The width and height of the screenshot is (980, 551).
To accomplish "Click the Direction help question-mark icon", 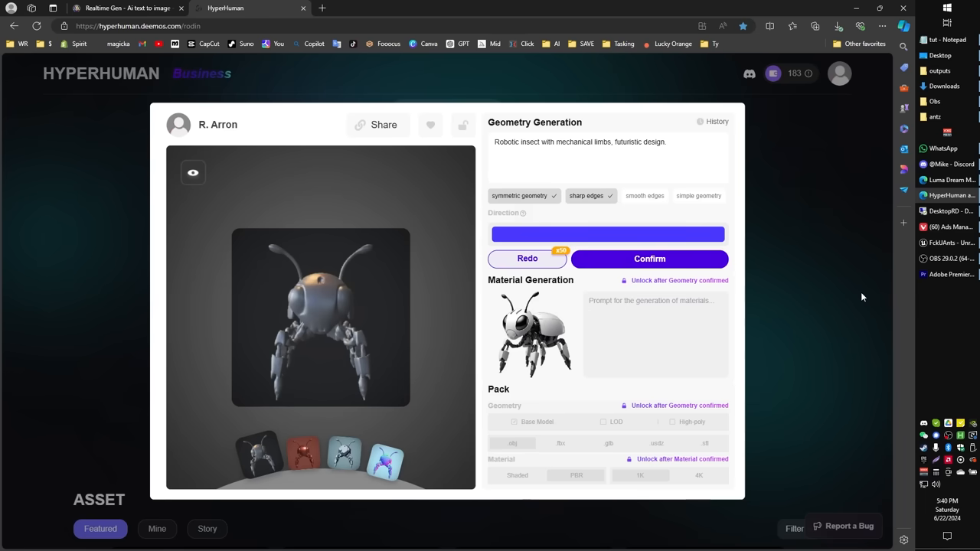I will click(x=524, y=213).
